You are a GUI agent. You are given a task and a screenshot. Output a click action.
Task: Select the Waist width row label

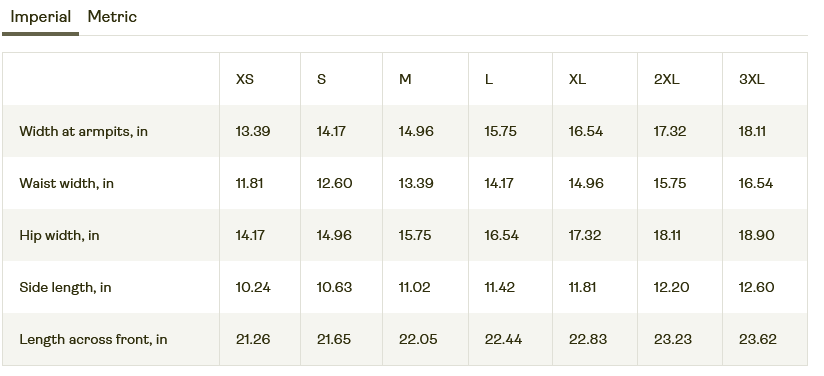tap(67, 184)
